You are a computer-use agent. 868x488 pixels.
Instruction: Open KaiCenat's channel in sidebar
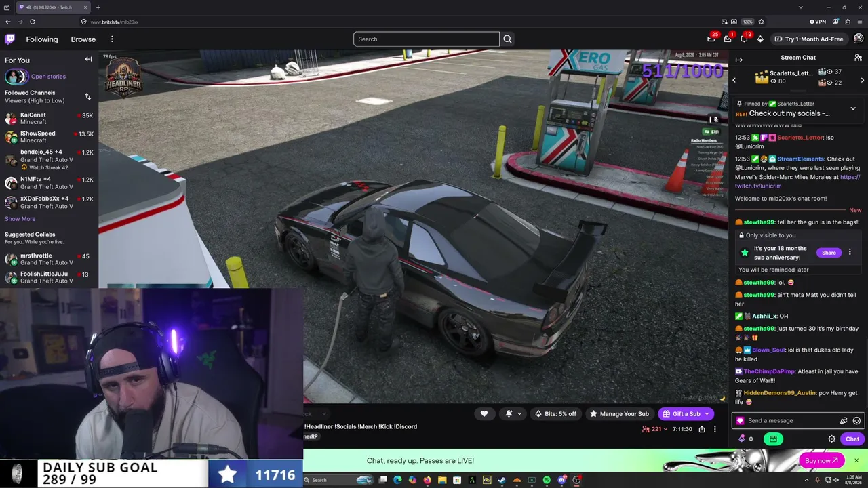(49, 119)
